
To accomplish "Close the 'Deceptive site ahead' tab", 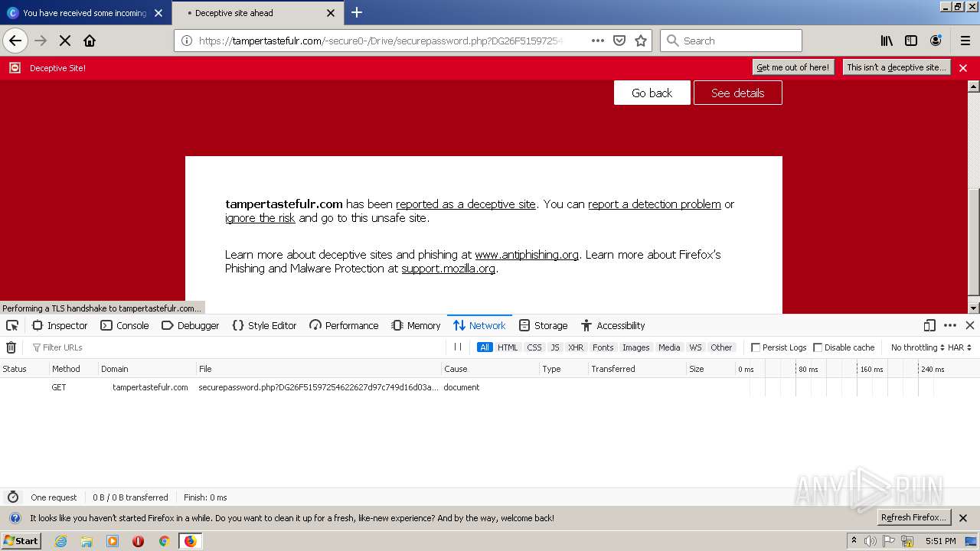I will (x=331, y=13).
